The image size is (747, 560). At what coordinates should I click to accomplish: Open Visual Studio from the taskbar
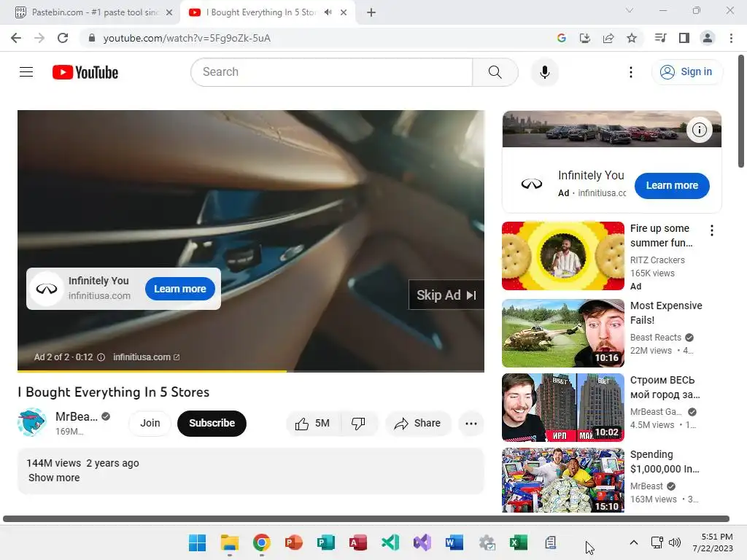click(x=422, y=542)
